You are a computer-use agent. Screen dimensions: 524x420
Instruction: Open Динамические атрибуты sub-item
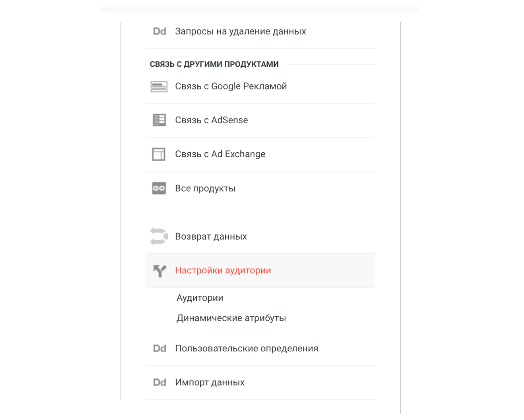(x=231, y=318)
